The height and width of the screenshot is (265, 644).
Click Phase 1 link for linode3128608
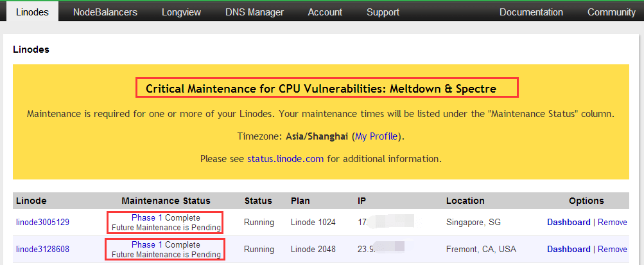click(x=147, y=245)
